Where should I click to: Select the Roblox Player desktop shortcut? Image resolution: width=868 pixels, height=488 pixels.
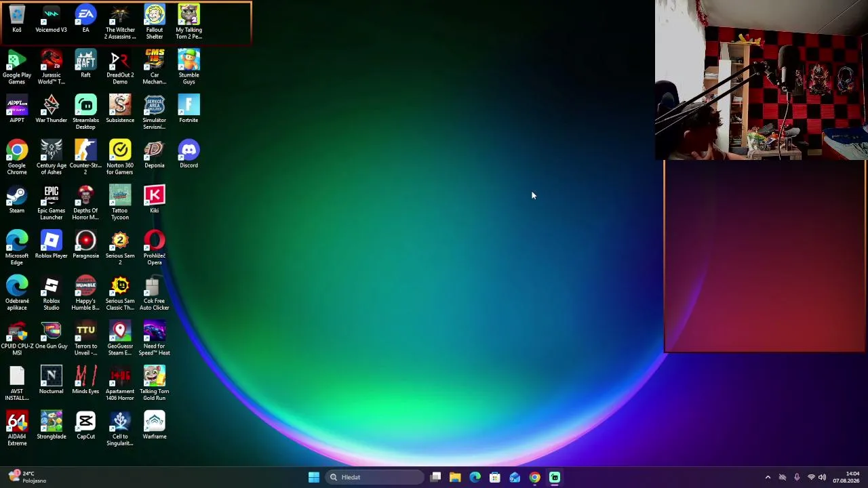(52, 245)
